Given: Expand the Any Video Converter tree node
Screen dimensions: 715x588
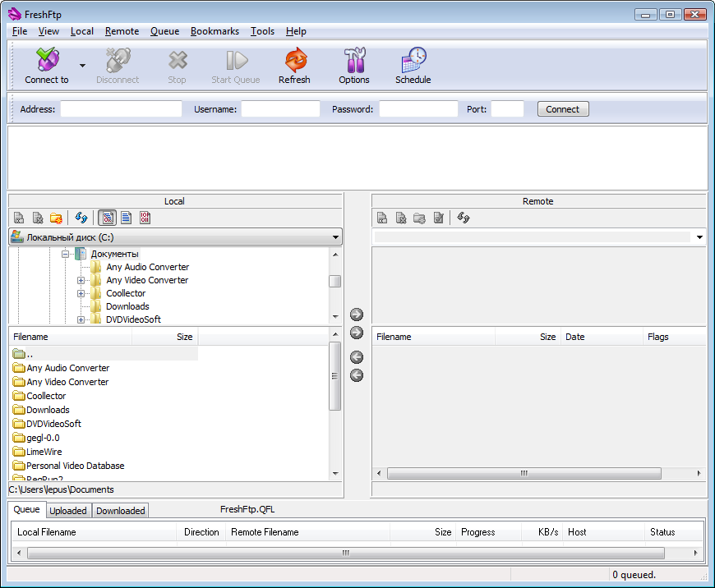Looking at the screenshot, I should tap(81, 280).
